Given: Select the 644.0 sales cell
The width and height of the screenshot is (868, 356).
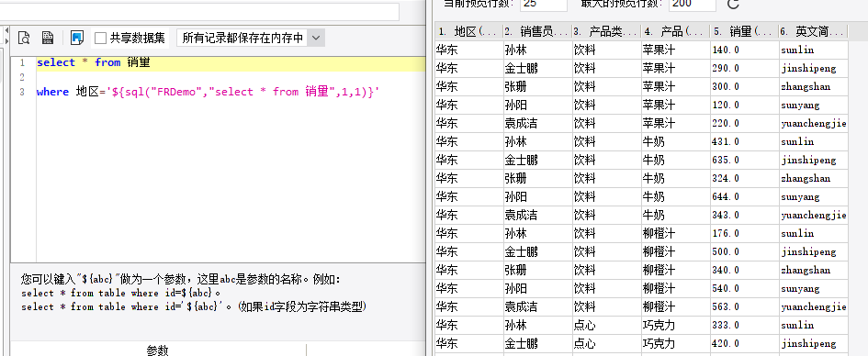Looking at the screenshot, I should (744, 196).
